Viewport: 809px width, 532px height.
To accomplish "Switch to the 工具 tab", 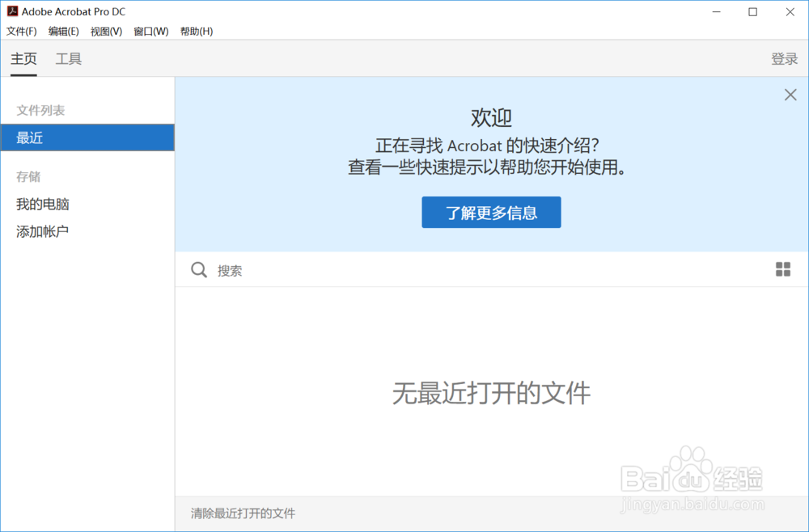I will pos(69,59).
